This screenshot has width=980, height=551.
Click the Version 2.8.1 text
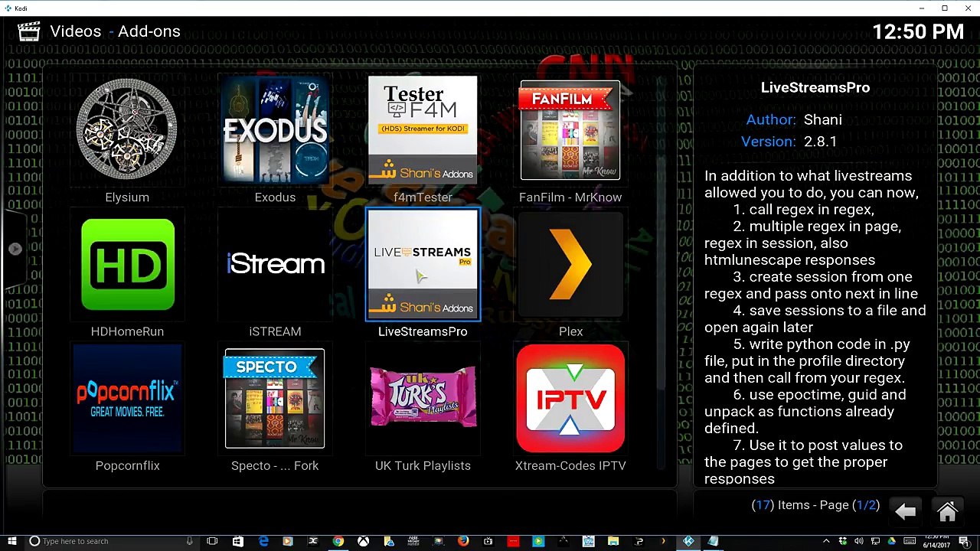point(789,142)
